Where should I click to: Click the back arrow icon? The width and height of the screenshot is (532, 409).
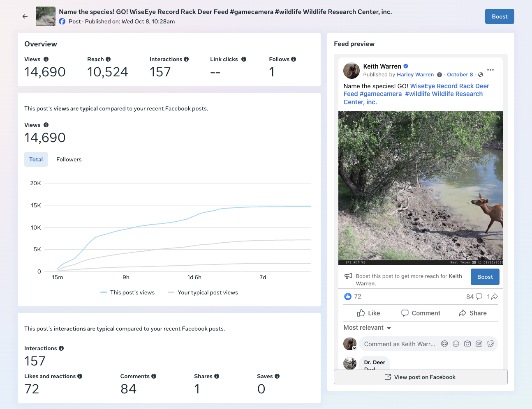25,16
